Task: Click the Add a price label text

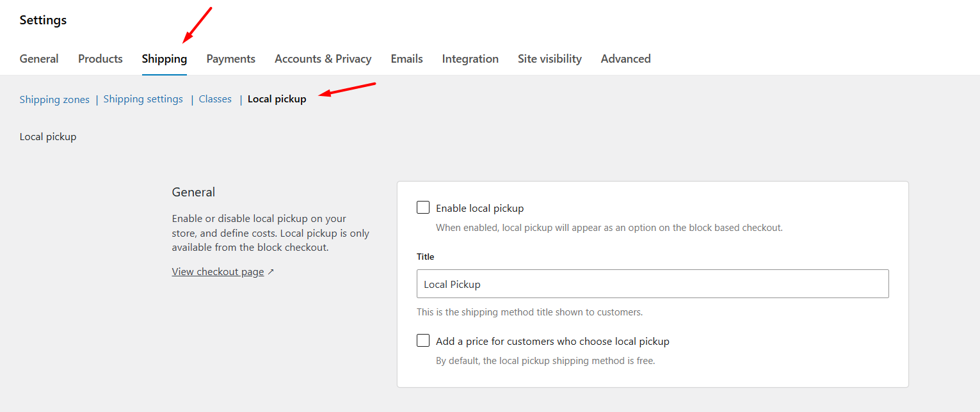Action: [x=553, y=341]
